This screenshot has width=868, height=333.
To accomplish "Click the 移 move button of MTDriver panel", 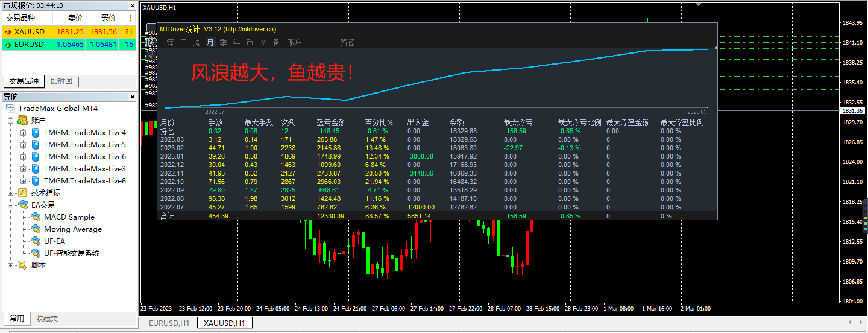I will [x=151, y=43].
